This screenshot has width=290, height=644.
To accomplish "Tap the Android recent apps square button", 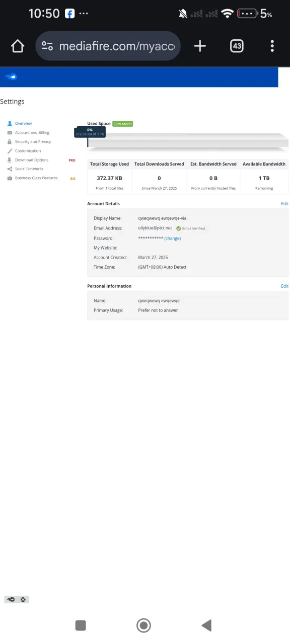I will click(81, 625).
